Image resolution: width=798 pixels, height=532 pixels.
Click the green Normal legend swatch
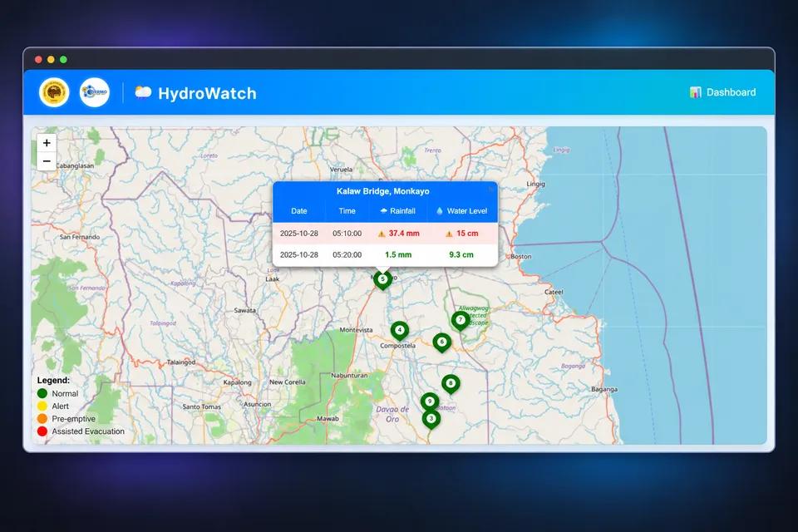point(42,393)
